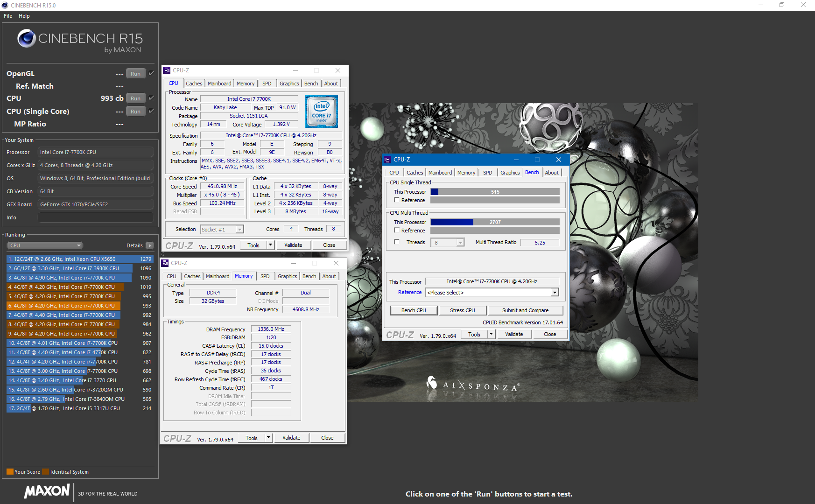815x504 pixels.
Task: Click the CPU-Z title icon in the bench window
Action: [387, 160]
